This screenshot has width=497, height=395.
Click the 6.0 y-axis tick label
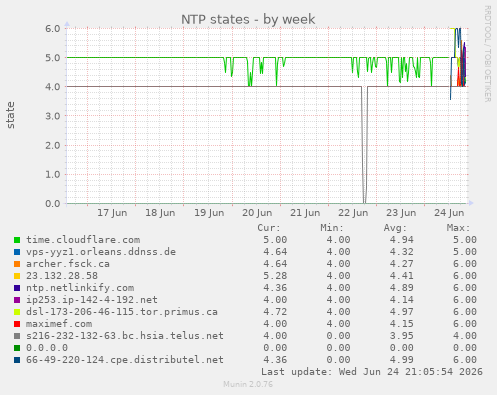53,28
